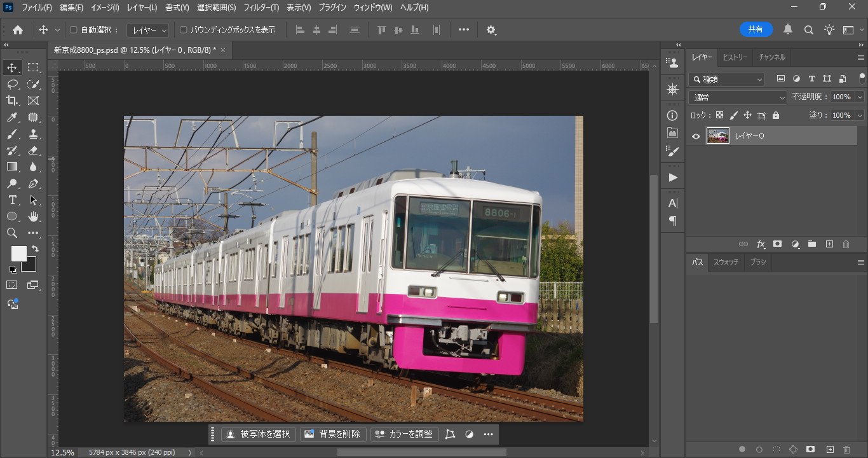Select the Eyedropper tool
The image size is (868, 458).
12,117
